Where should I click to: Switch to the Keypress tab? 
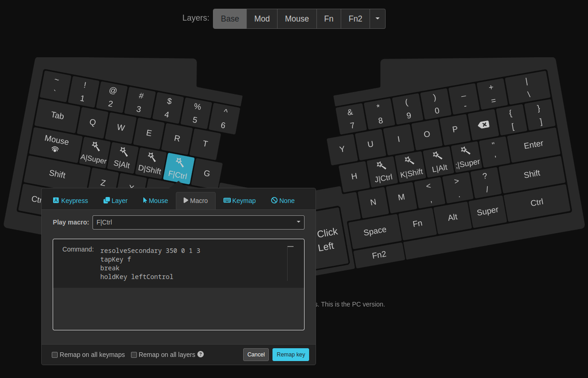71,201
